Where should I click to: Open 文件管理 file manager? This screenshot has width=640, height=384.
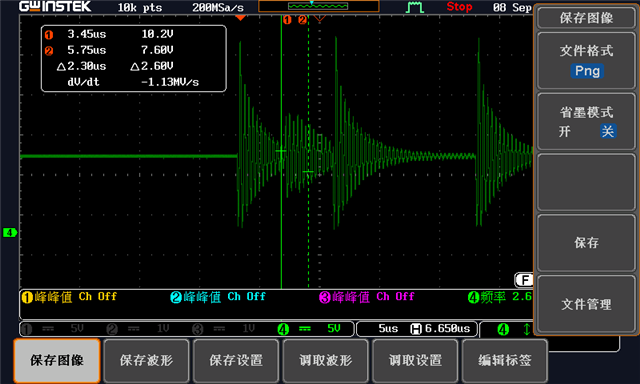point(587,304)
